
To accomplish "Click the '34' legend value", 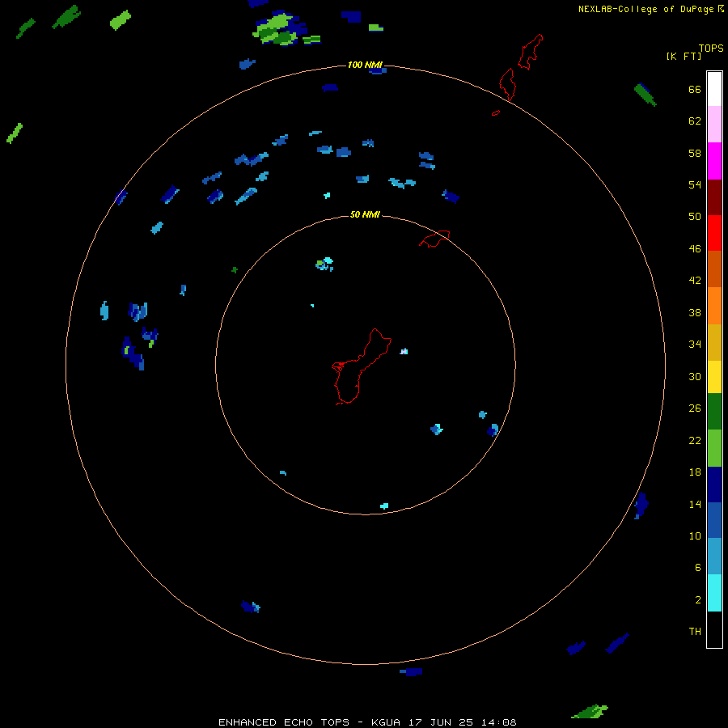I will 695,344.
